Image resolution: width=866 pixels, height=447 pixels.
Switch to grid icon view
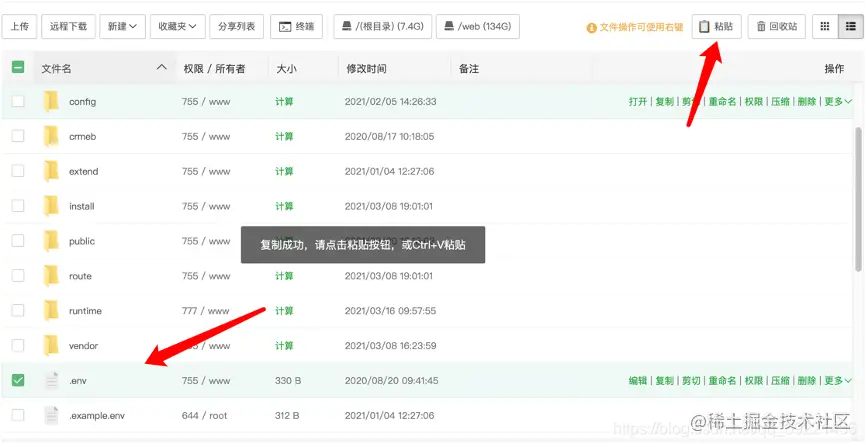(x=825, y=27)
